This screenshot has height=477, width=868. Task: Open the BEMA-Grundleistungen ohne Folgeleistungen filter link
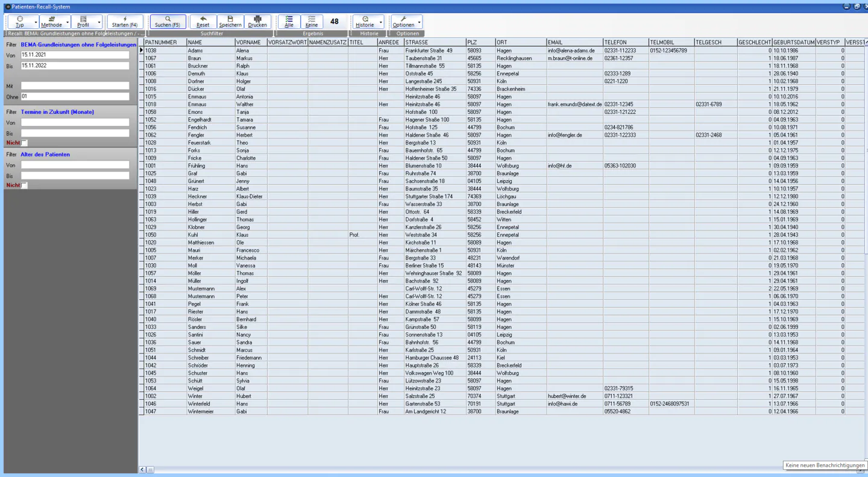pos(78,45)
